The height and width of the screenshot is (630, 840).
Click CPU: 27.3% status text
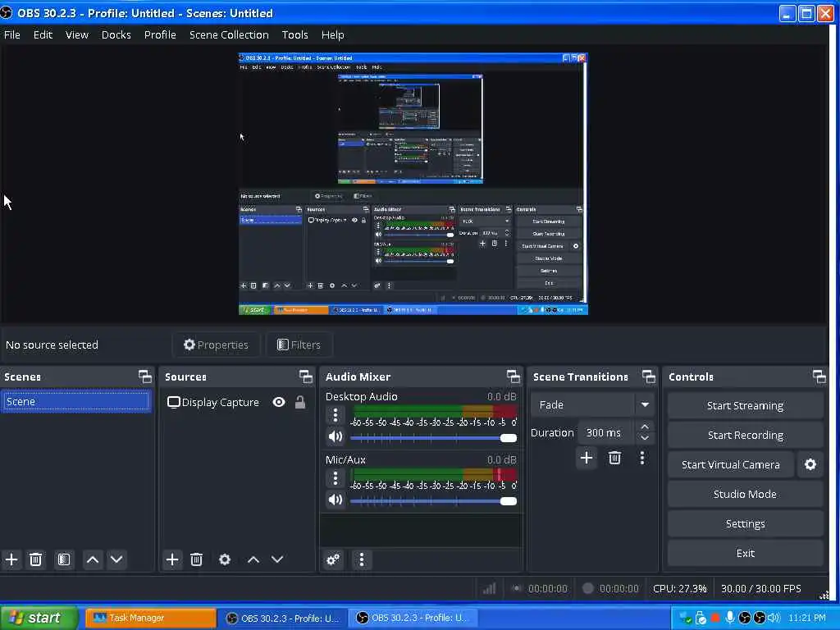[x=679, y=588]
